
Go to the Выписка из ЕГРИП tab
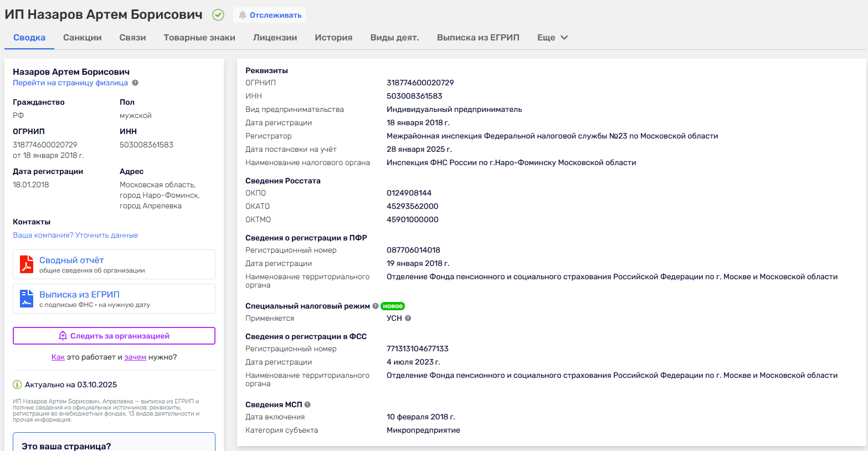tap(478, 38)
